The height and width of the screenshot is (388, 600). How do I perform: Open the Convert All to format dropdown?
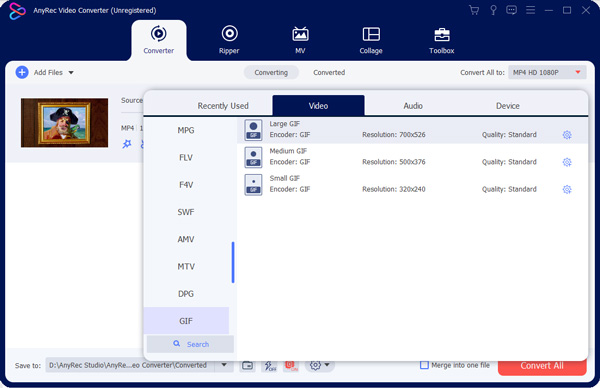tap(547, 72)
